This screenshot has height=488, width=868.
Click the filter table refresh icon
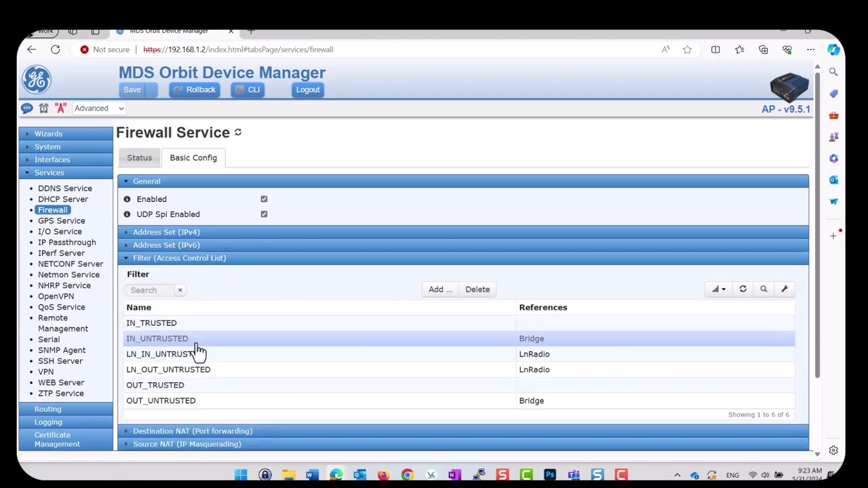click(x=743, y=289)
